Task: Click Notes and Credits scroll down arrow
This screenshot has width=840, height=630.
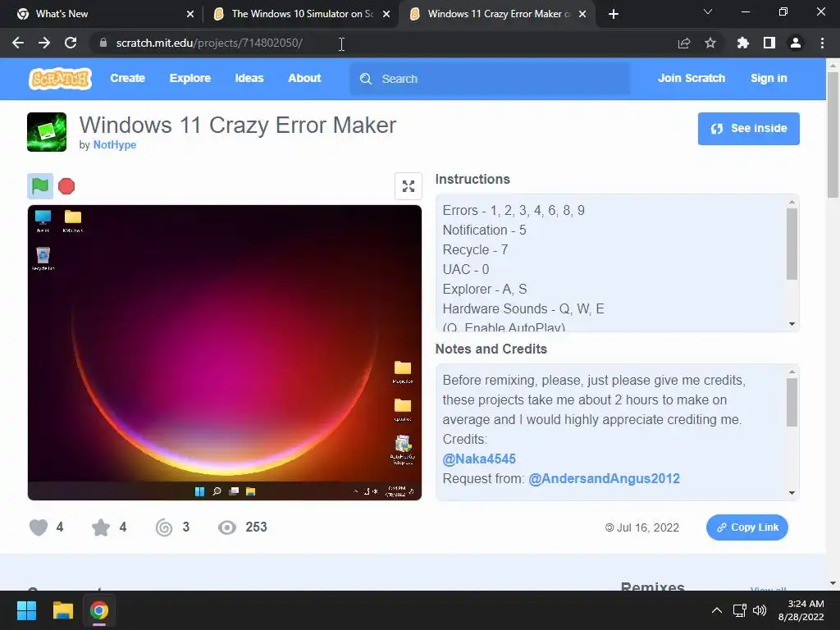Action: [792, 493]
